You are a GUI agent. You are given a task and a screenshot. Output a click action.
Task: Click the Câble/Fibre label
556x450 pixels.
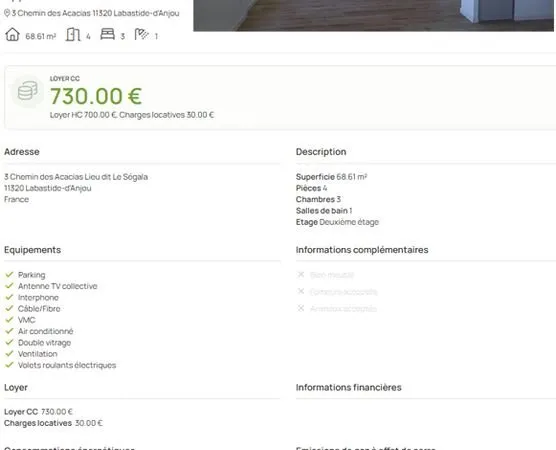(39, 309)
